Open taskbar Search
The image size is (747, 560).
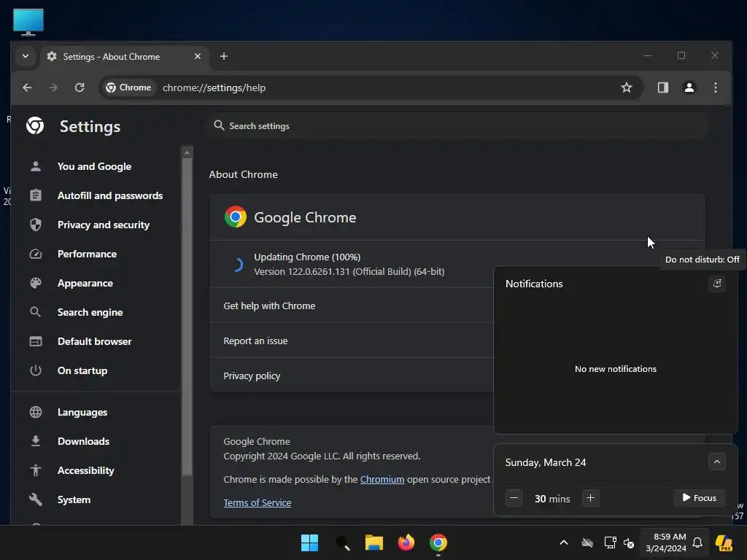[x=342, y=542]
